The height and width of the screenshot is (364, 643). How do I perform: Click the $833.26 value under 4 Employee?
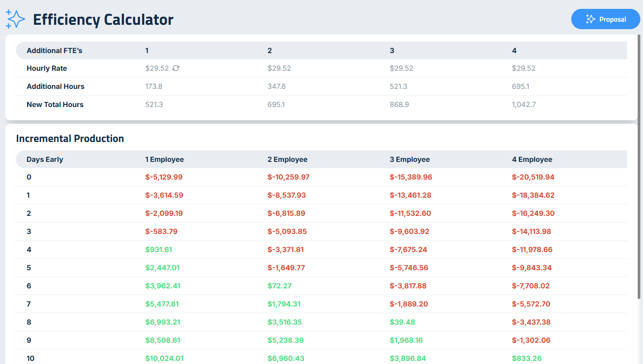[527, 358]
